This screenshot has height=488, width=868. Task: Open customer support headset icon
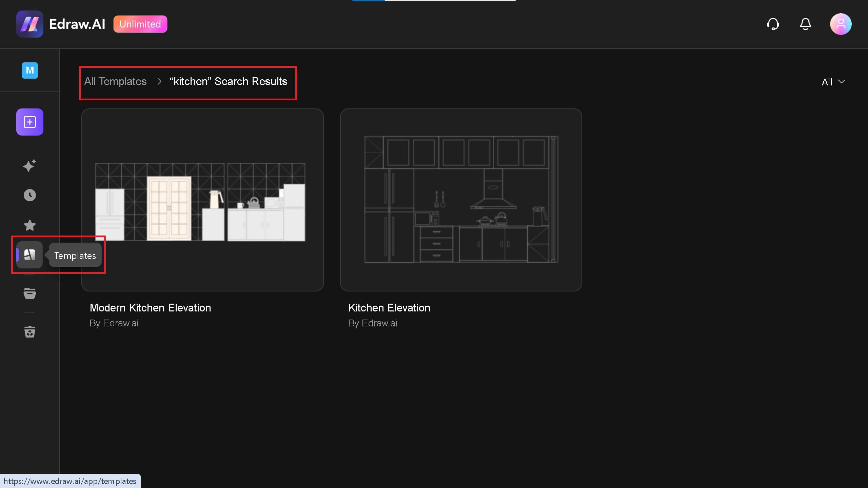pyautogui.click(x=773, y=24)
